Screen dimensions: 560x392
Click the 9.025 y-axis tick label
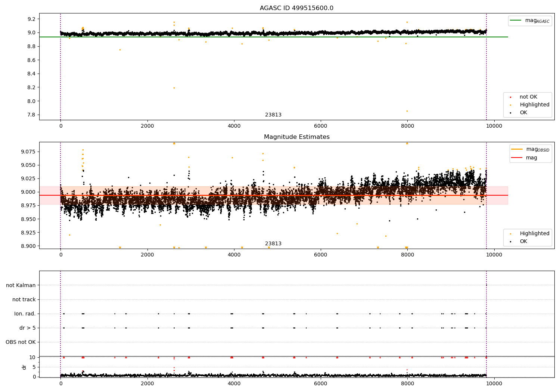(x=28, y=178)
